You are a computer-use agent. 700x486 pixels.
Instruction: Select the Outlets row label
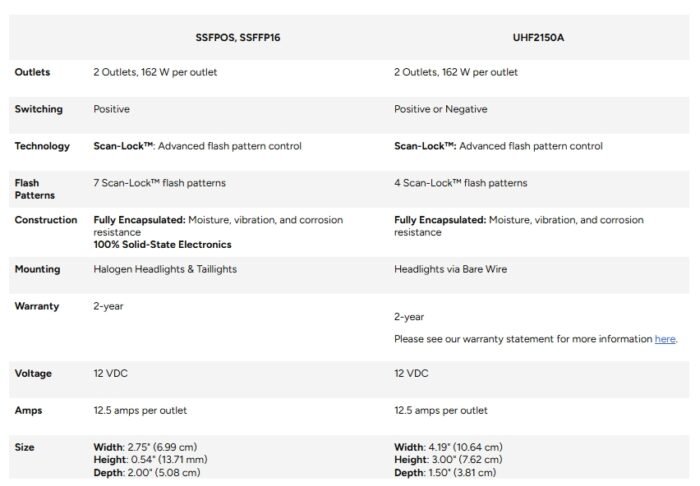(x=32, y=72)
